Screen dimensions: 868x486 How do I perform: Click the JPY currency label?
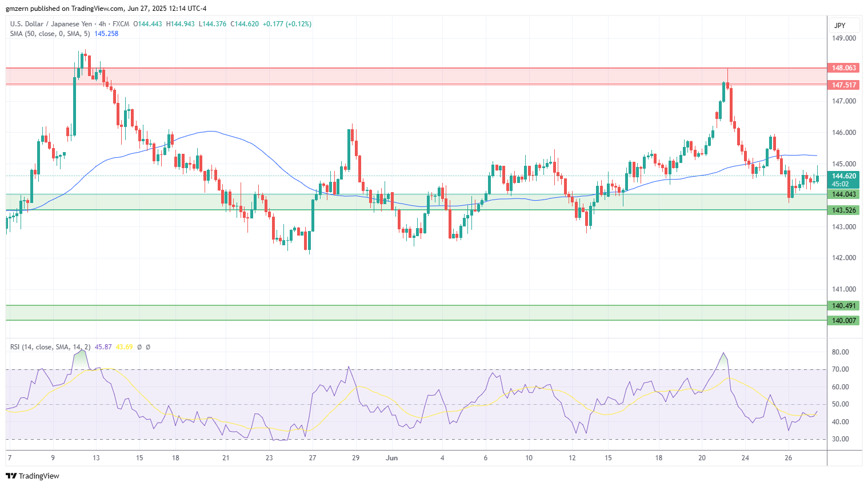839,25
